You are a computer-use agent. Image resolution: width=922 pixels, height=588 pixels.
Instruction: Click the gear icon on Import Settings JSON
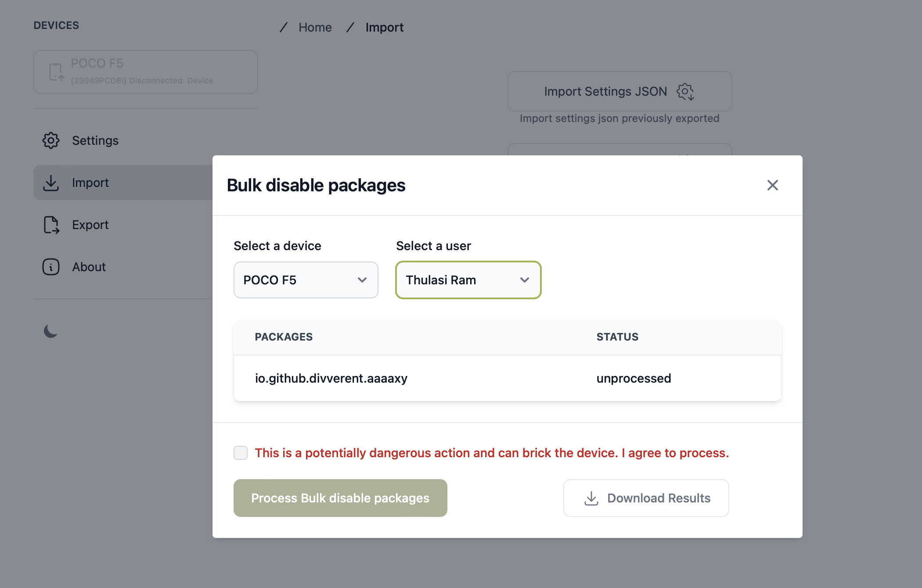coord(685,92)
